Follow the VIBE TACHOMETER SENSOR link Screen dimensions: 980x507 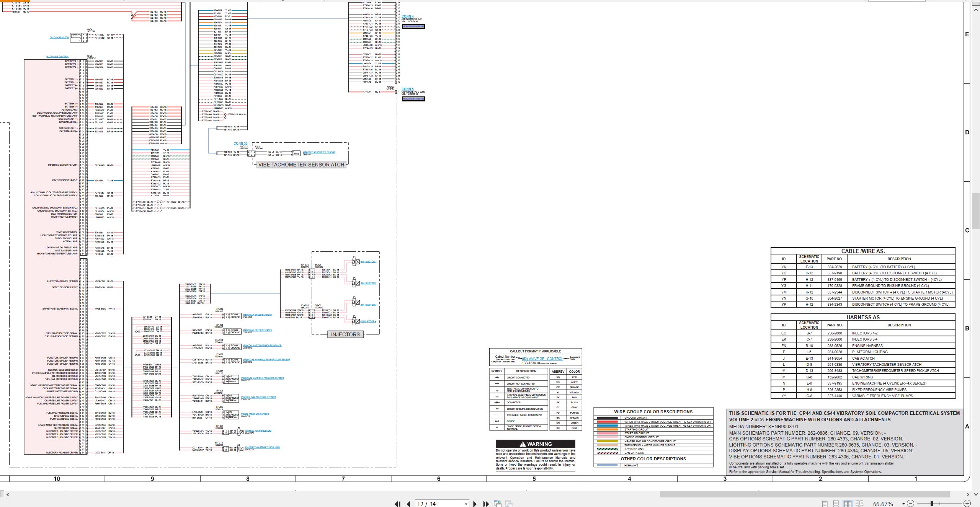(x=319, y=152)
